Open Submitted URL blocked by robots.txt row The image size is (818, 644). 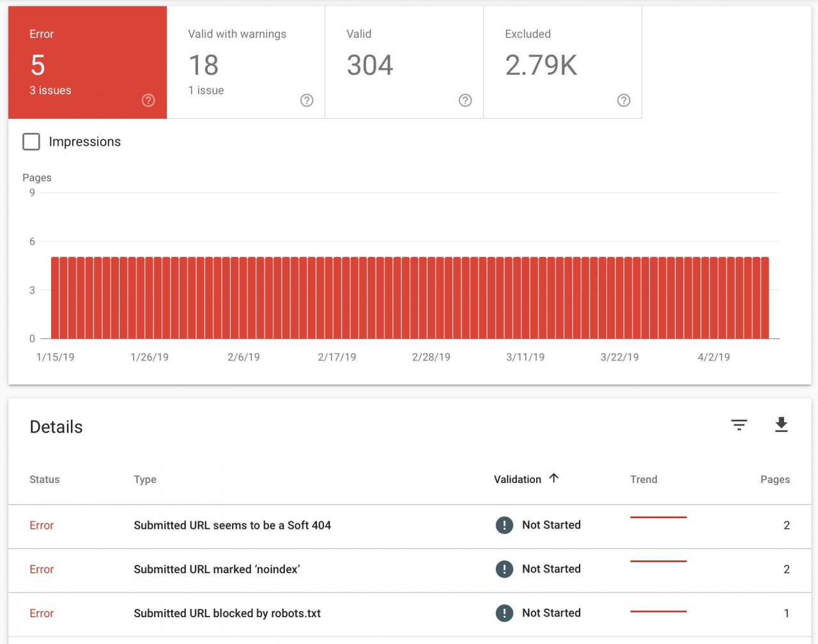click(x=227, y=613)
